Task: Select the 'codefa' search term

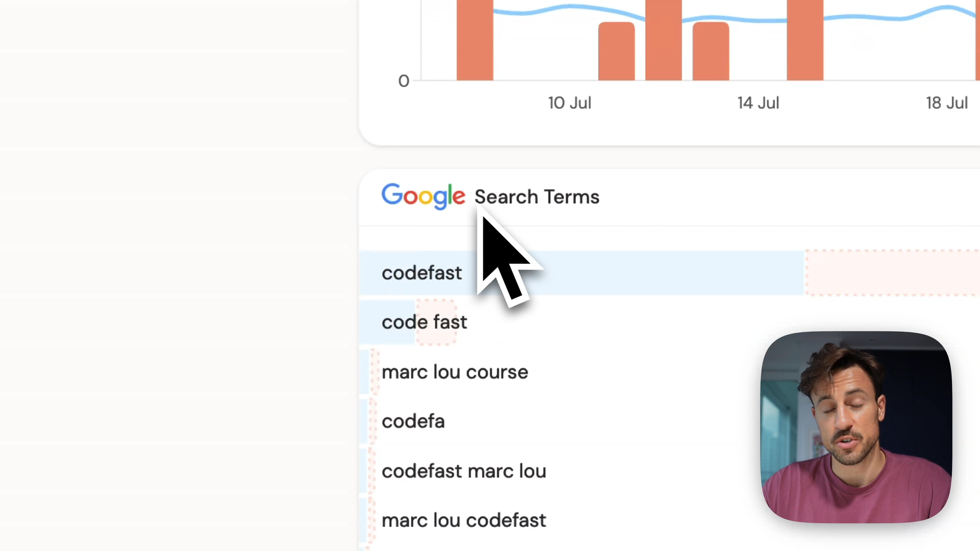Action: (413, 421)
